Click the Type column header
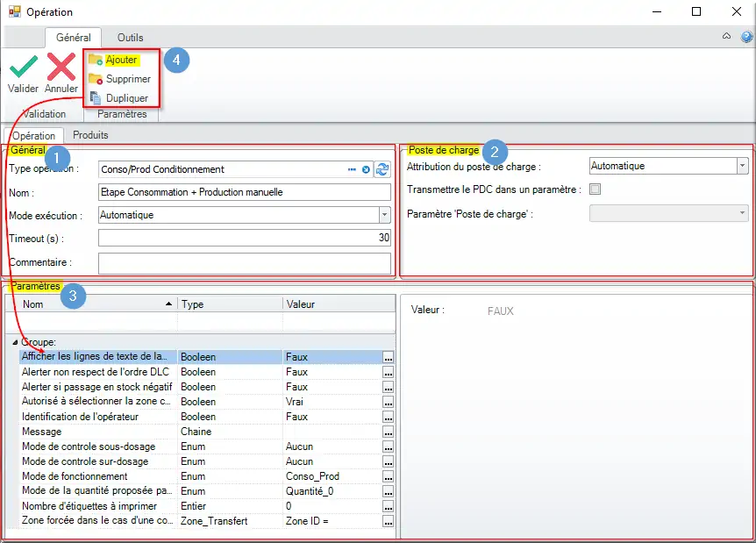This screenshot has width=756, height=543. 230,304
